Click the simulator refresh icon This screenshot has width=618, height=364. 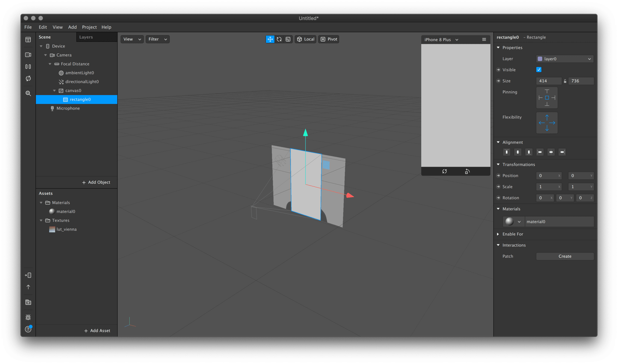click(x=444, y=171)
